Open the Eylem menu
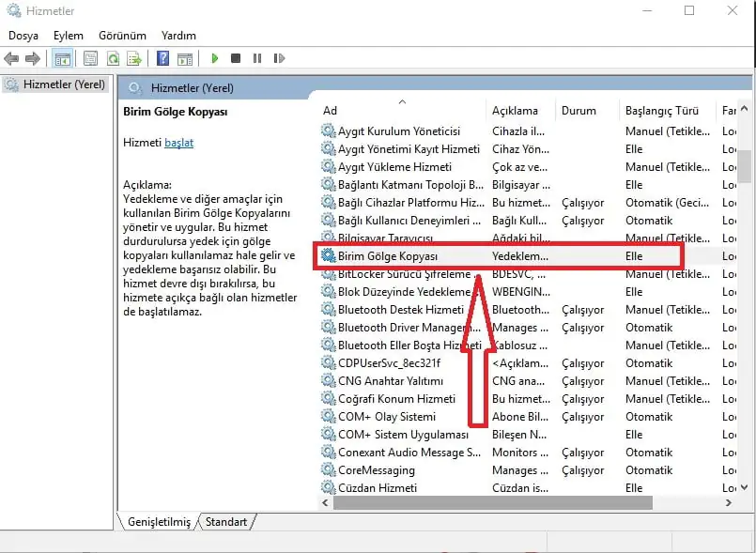The width and height of the screenshot is (756, 553). click(x=68, y=35)
